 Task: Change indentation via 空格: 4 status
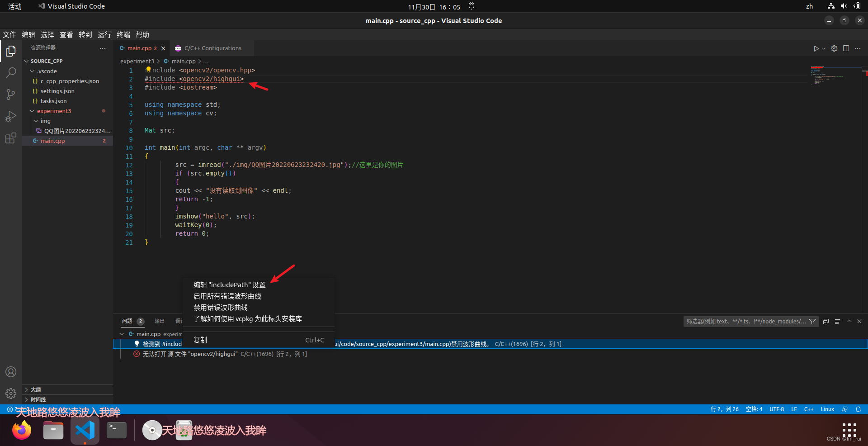(754, 409)
